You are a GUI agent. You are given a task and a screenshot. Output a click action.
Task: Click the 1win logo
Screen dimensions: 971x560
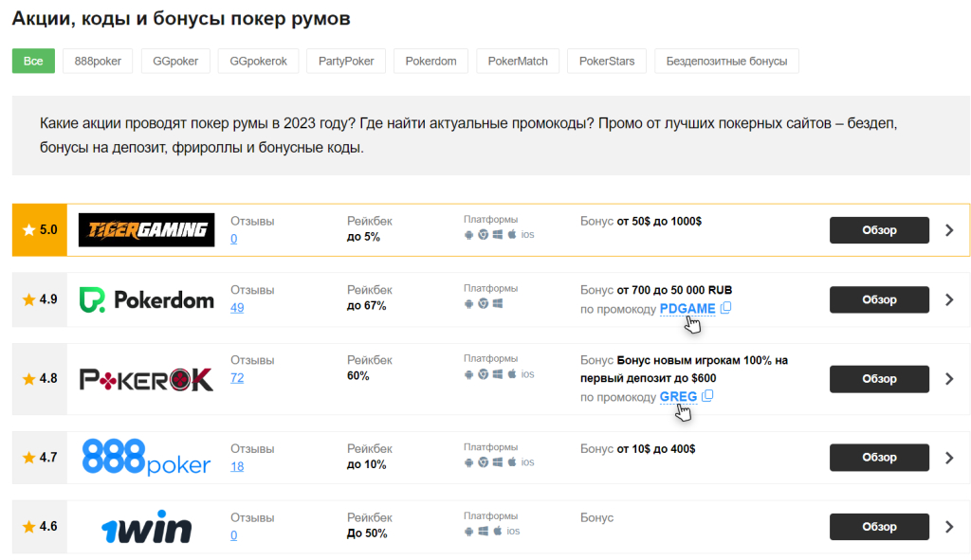point(147,527)
